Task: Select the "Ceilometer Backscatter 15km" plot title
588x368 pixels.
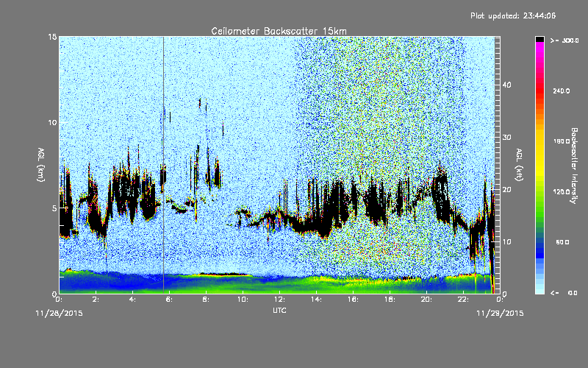Action: [279, 31]
